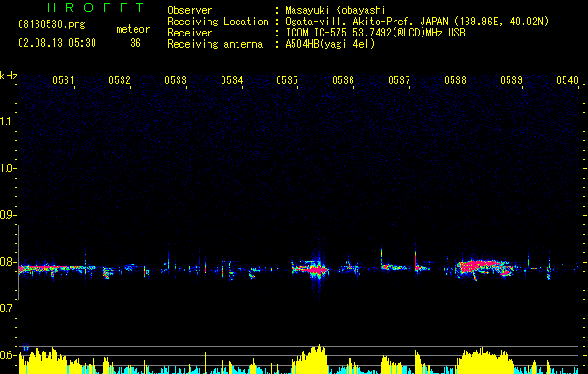Click the ICOM IC-575 receiver text
The image size is (588, 374).
(x=375, y=33)
